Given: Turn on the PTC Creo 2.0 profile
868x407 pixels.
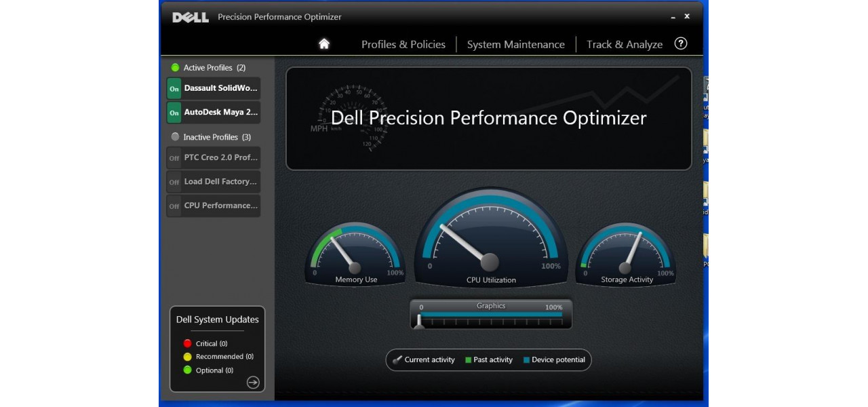Looking at the screenshot, I should tap(174, 157).
